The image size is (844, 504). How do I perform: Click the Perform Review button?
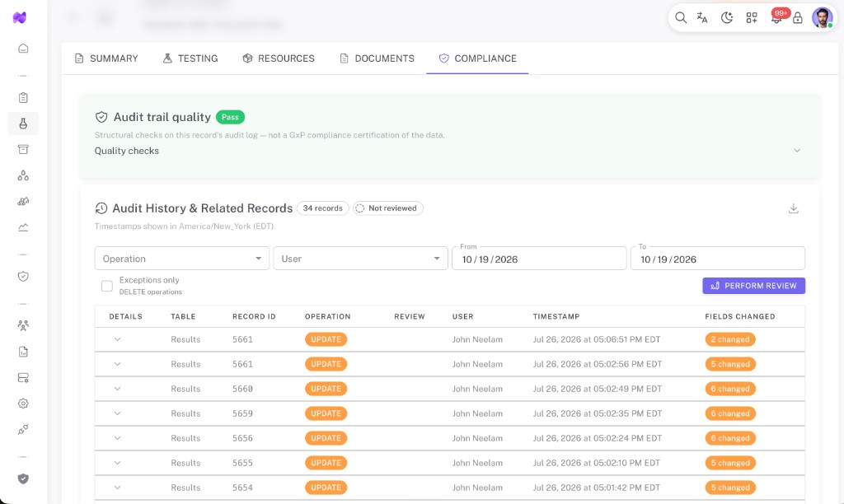tap(753, 286)
